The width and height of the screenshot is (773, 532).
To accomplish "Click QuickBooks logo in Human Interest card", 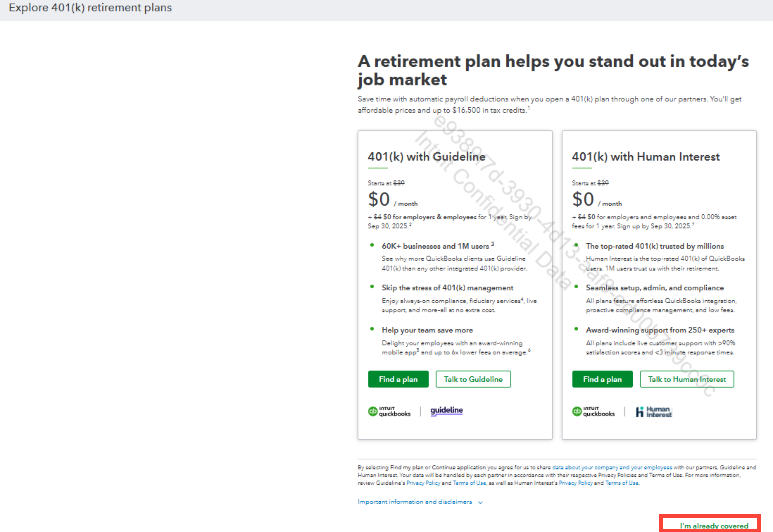I will 593,412.
